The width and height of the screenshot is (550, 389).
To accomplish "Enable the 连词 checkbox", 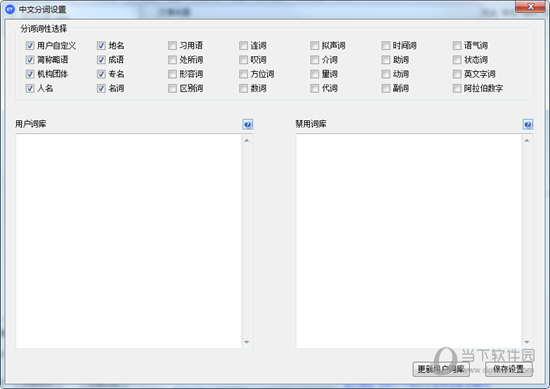I will click(x=243, y=46).
